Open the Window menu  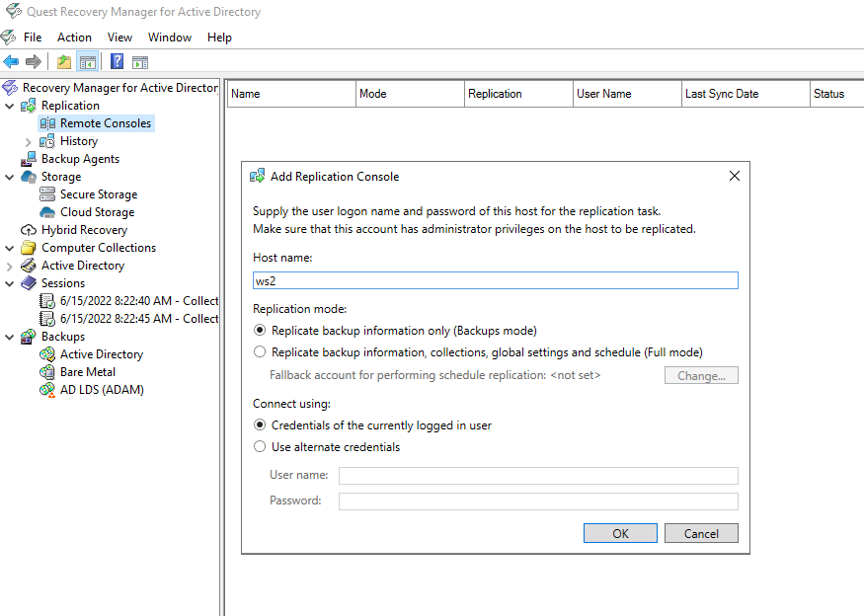169,37
